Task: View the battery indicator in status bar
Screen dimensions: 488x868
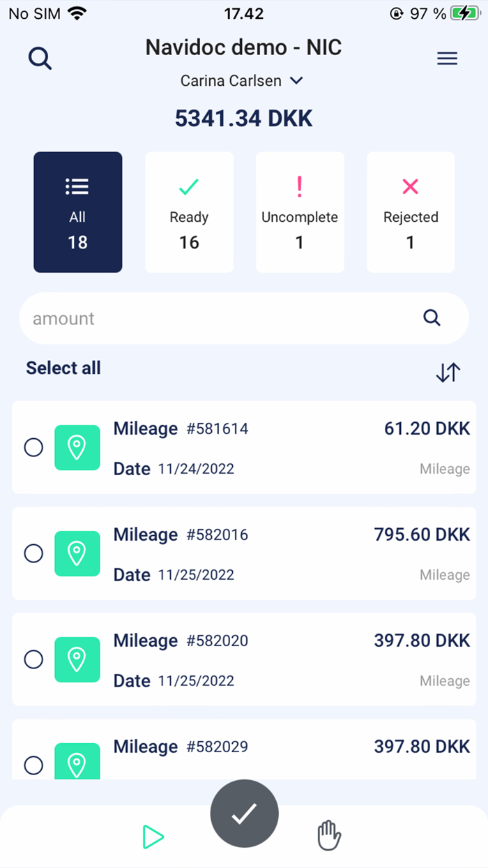Action: point(466,13)
